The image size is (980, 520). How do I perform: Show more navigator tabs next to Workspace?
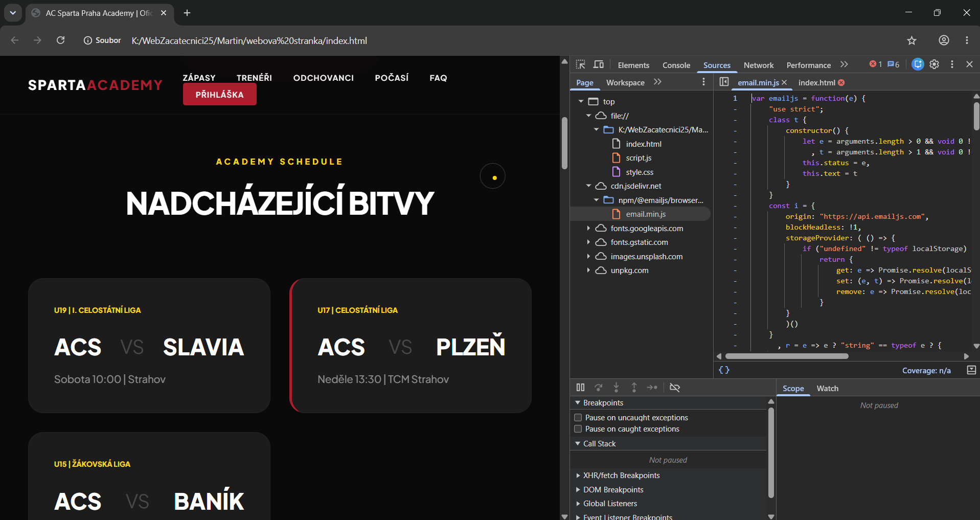pos(657,82)
